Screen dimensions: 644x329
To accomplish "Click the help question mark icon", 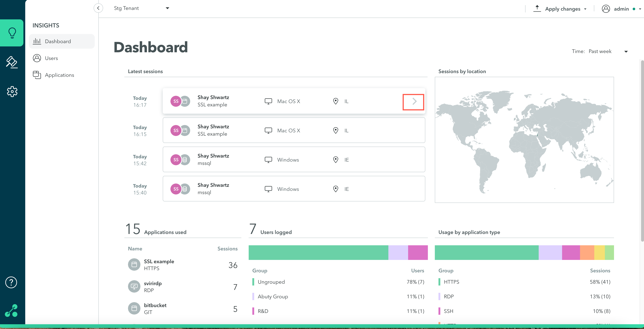I will [11, 282].
